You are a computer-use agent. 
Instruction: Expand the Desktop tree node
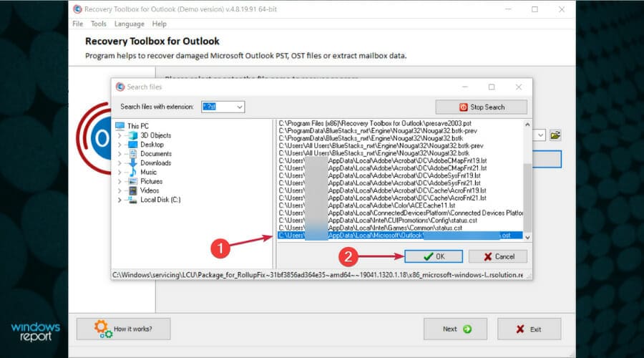point(119,145)
